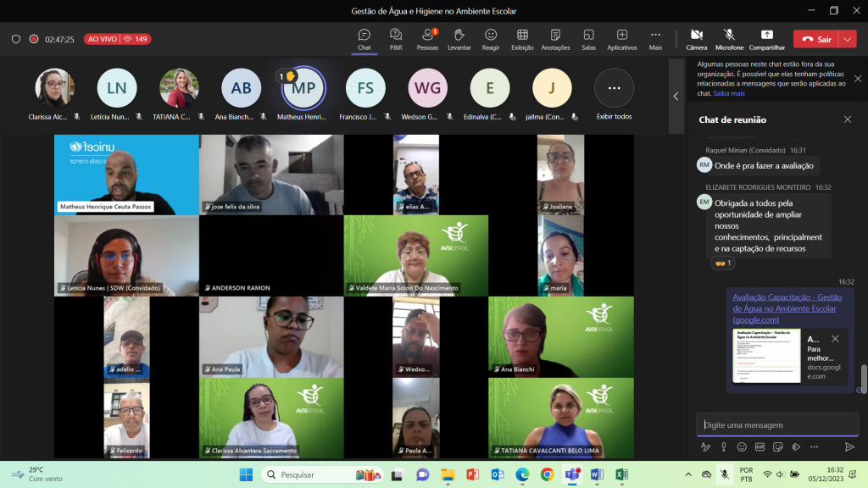Click the chat panel vertical scrollbar
The image size is (868, 488).
coord(864,377)
